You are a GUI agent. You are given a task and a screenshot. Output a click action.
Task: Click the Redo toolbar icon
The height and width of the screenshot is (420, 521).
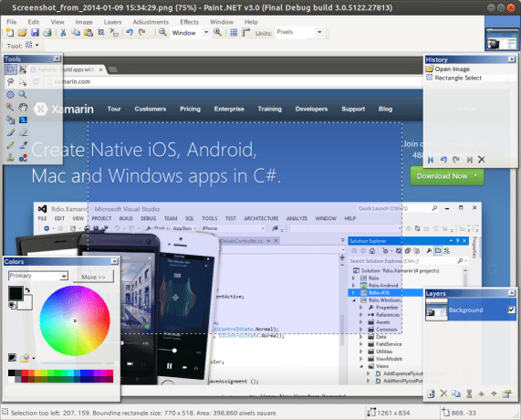(141, 33)
